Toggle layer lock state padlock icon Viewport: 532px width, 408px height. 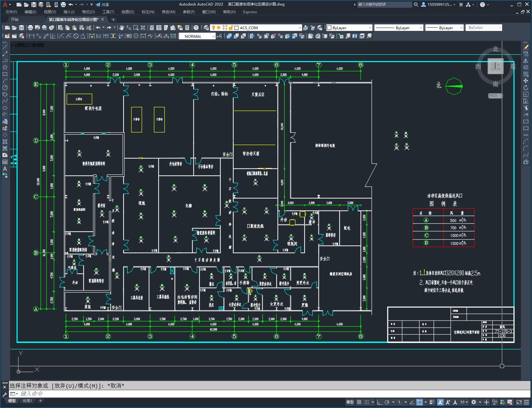point(231,28)
